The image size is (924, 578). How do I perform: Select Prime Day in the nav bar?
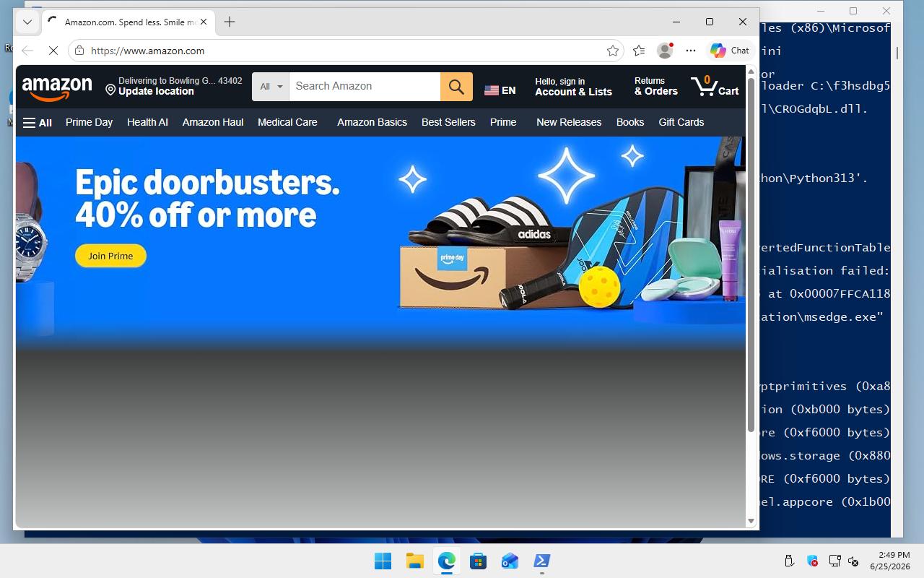click(x=89, y=123)
